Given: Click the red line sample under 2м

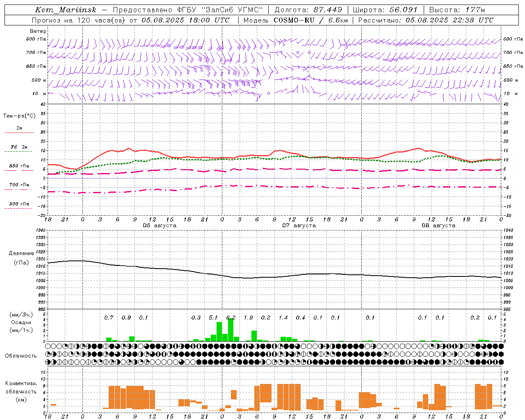Looking at the screenshot, I should (19, 132).
